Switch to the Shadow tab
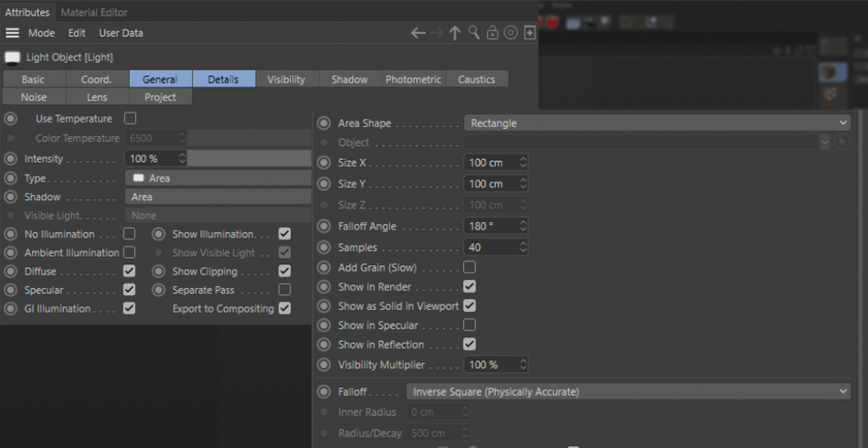The image size is (868, 448). tap(349, 80)
